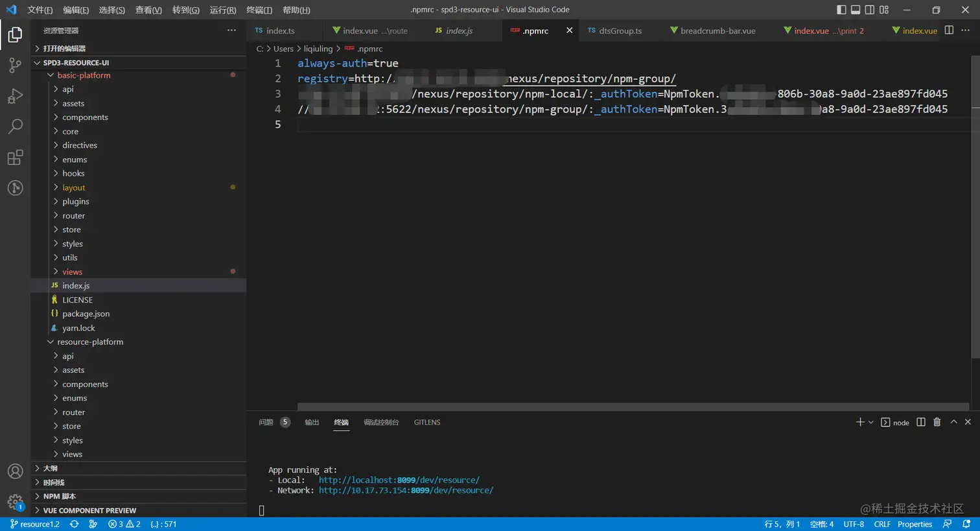Open editor more actions ellipsis
The width and height of the screenshot is (980, 531).
pos(965,30)
